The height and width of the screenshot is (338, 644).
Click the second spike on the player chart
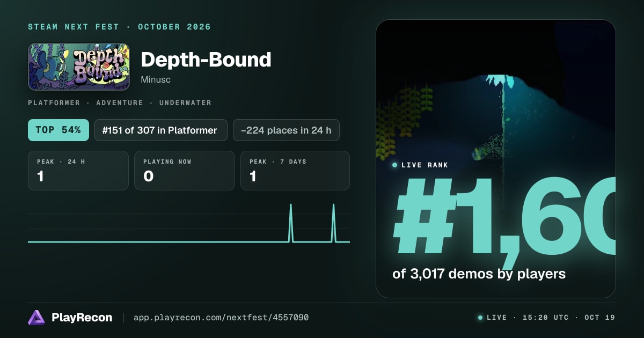(x=333, y=223)
